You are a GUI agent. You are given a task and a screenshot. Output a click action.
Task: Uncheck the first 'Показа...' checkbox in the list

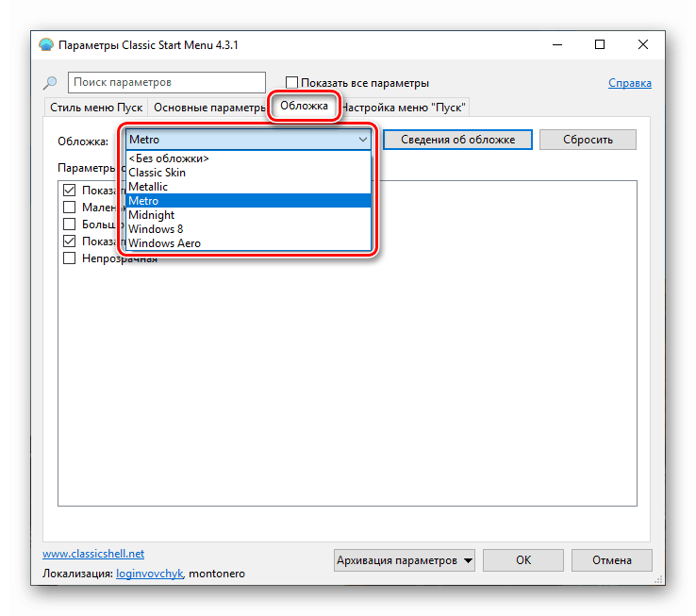pos(69,191)
